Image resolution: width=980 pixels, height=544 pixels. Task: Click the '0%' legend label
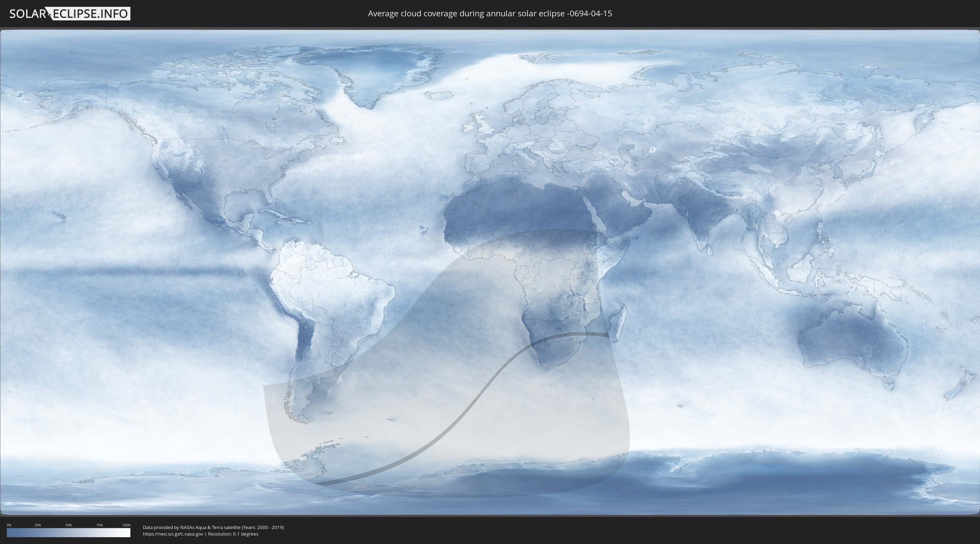pos(9,525)
